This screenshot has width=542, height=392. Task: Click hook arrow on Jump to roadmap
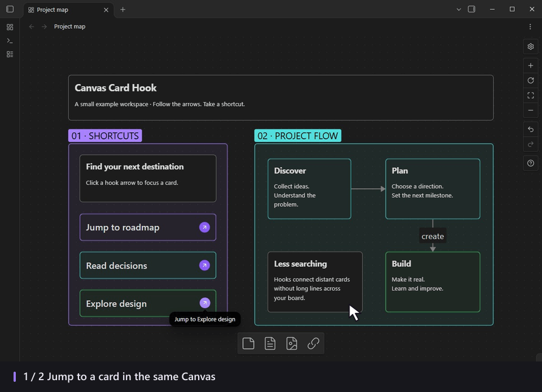pyautogui.click(x=204, y=227)
